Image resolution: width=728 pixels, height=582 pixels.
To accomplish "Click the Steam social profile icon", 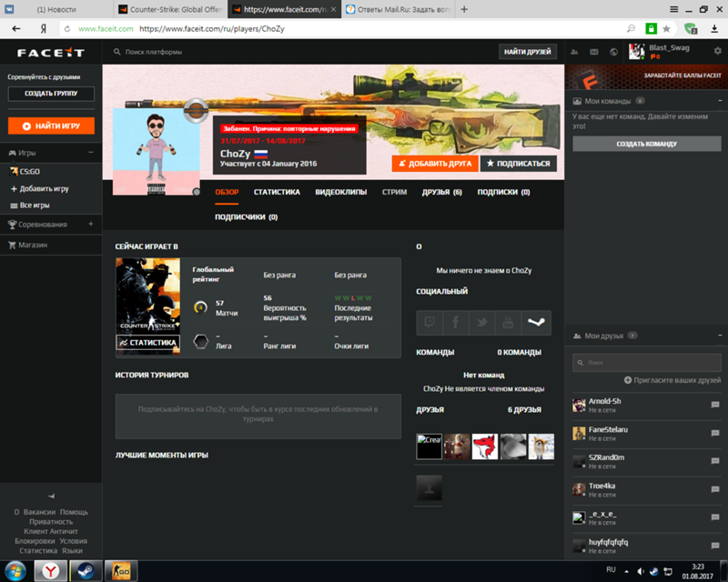I will coord(537,323).
